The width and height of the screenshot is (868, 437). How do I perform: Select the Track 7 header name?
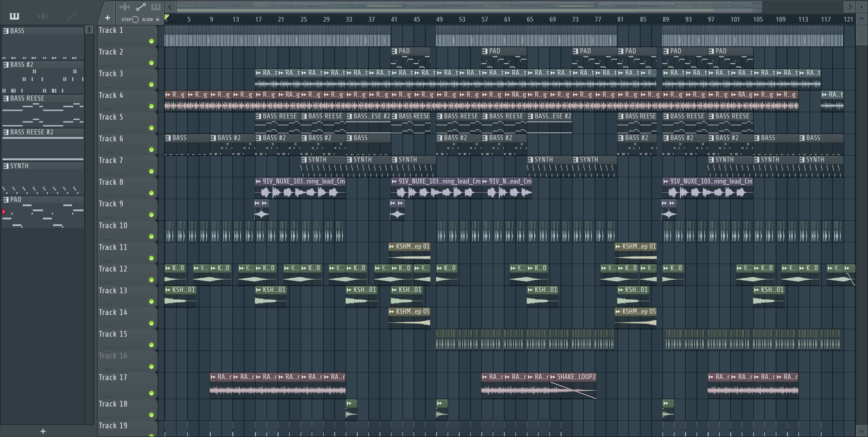[x=111, y=160]
